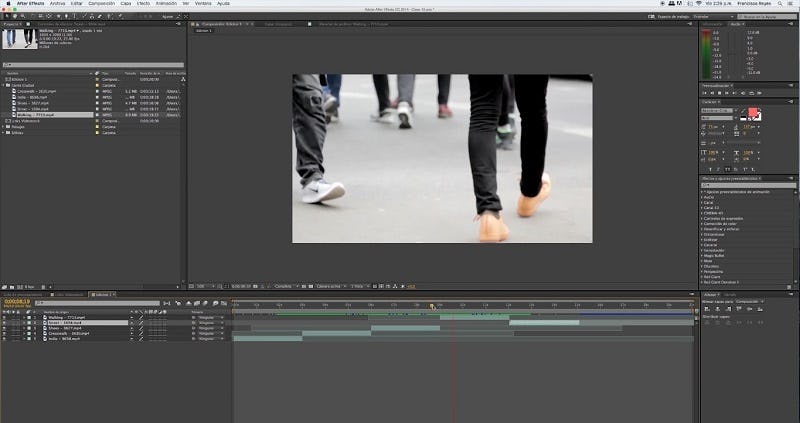The height and width of the screenshot is (423, 800).
Task: Switch to the Párrafo tab
Action: pos(730,295)
